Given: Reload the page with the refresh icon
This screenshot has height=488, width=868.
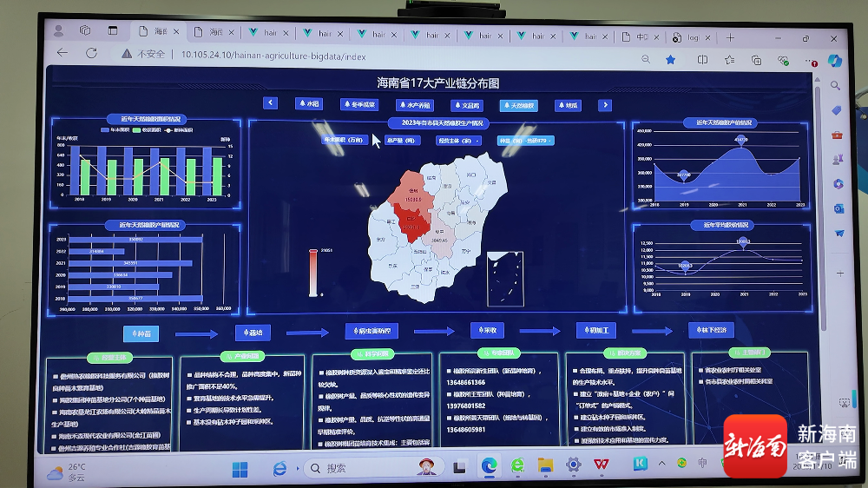Looking at the screenshot, I should coord(89,54).
